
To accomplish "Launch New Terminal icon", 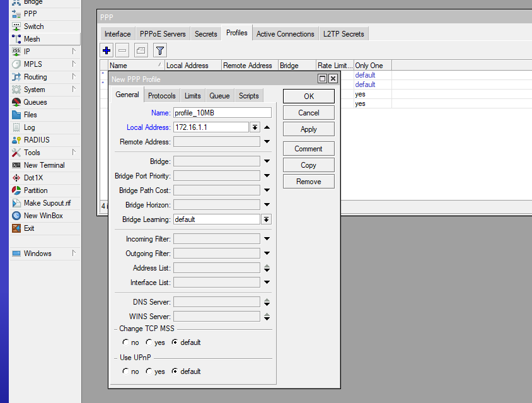I will (x=16, y=165).
